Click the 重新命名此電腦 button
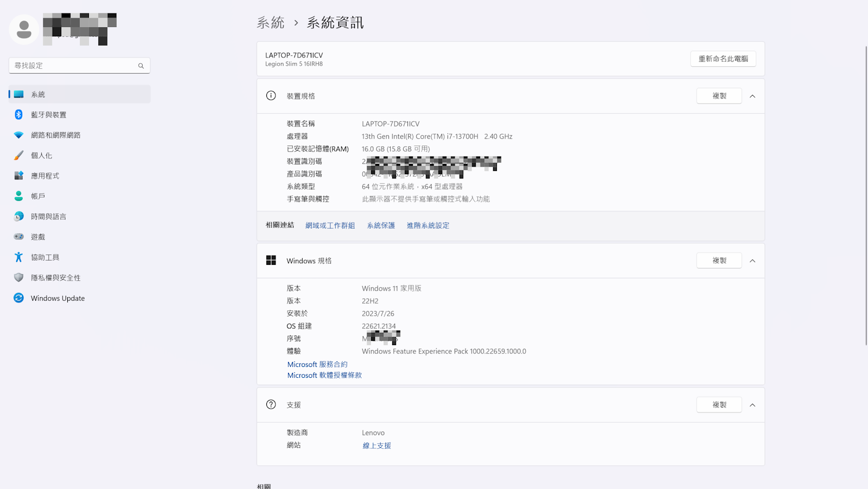868x489 pixels. (x=723, y=59)
